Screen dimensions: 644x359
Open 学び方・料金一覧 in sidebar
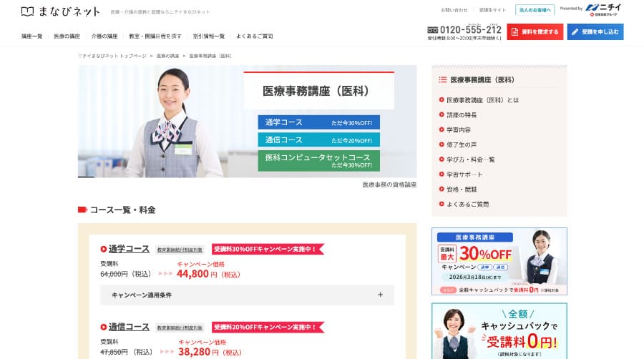pyautogui.click(x=470, y=159)
